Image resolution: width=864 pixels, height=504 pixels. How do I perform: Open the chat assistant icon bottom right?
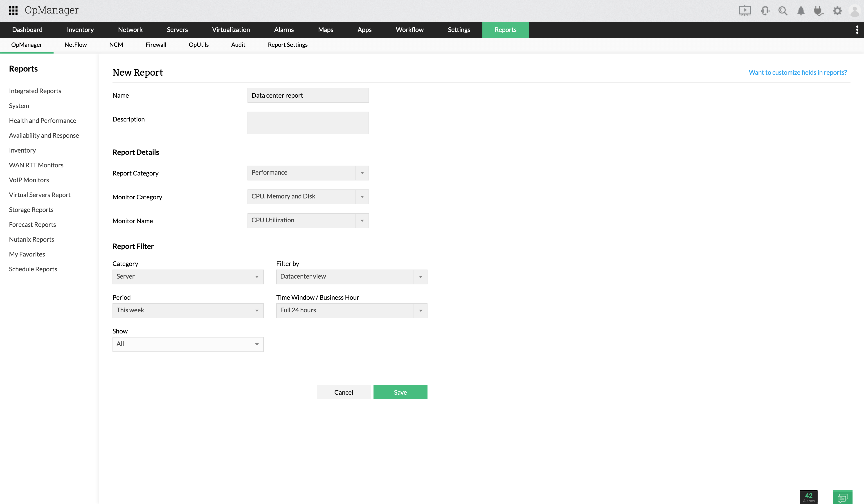(843, 497)
